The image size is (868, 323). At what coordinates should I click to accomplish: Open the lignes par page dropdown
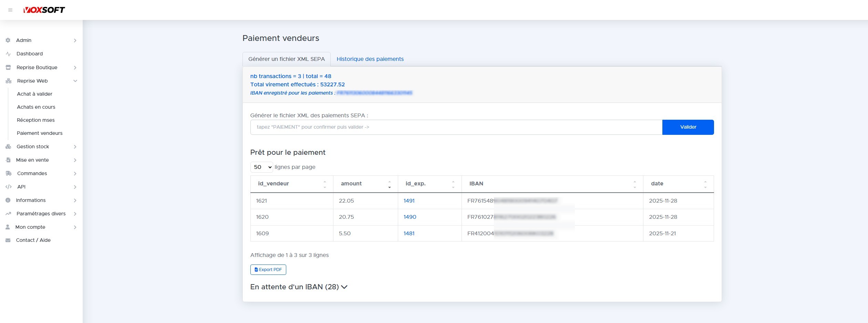point(261,167)
